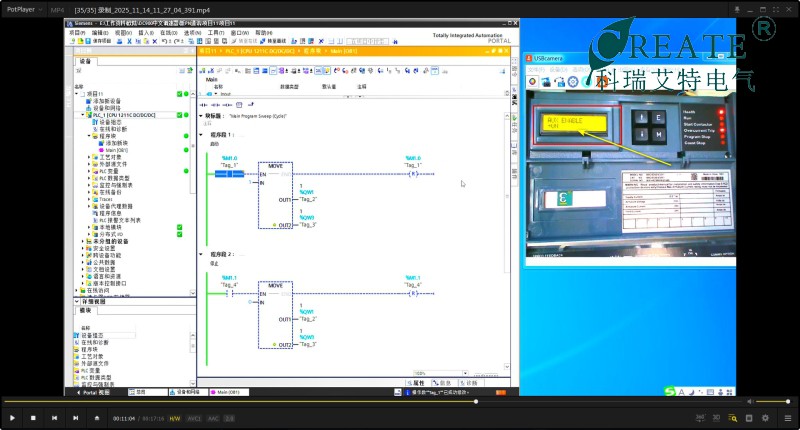The height and width of the screenshot is (430, 800).
Task: Click the settings gear in USBcamera window
Action: click(573, 82)
